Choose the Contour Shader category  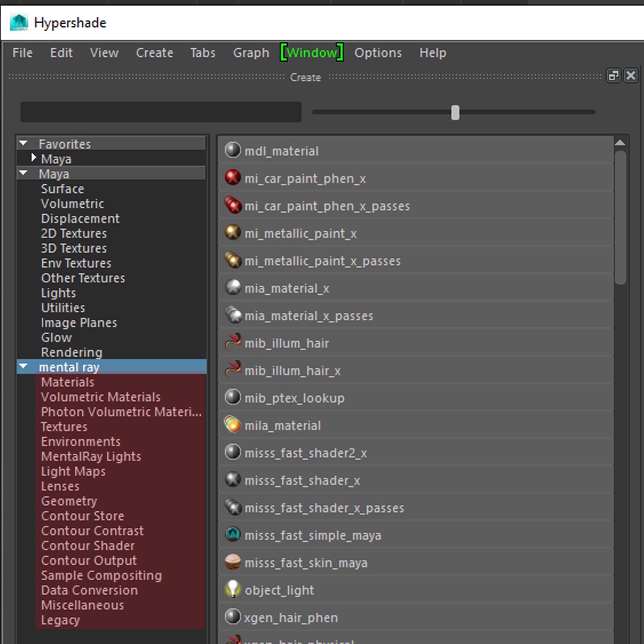click(x=88, y=546)
